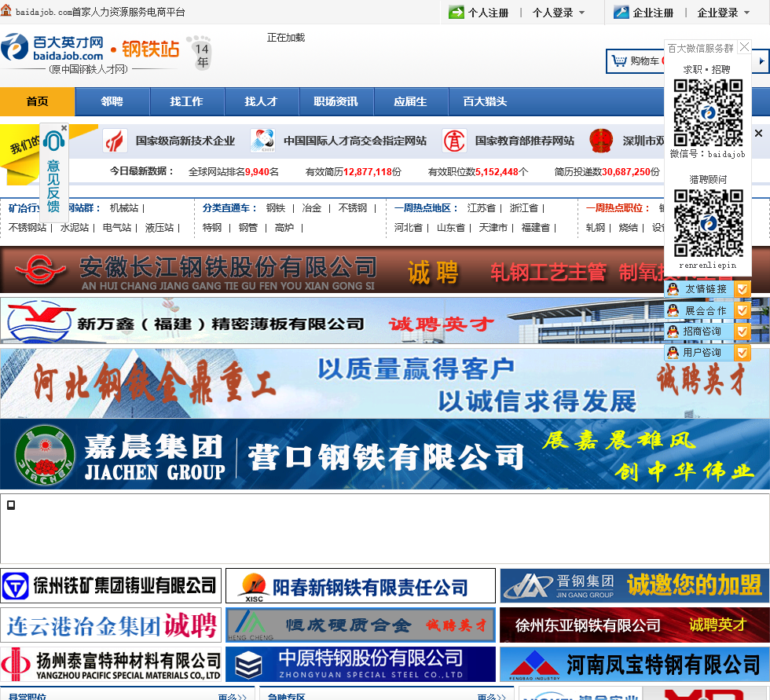Open the 职场资讯 navigation tab

click(x=336, y=101)
